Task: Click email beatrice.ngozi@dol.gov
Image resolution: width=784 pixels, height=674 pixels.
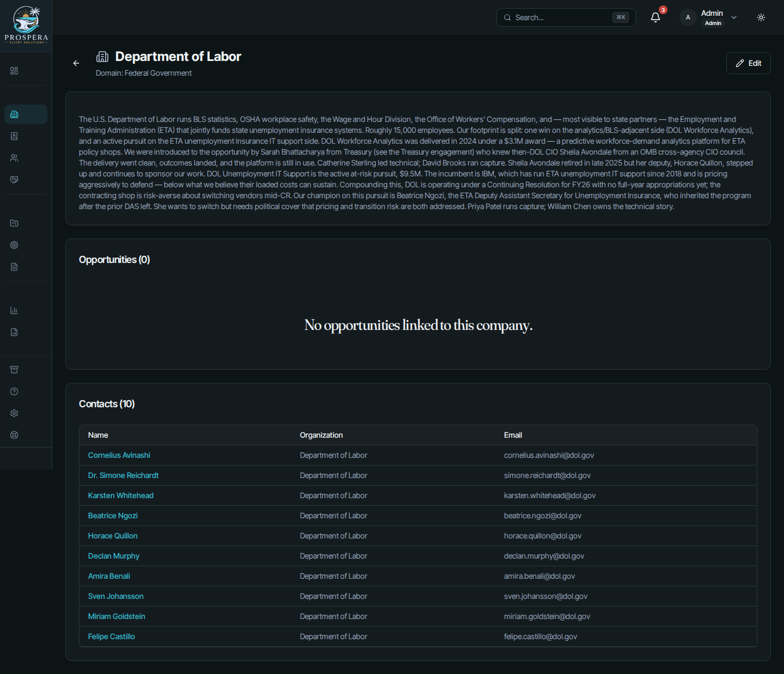Action: point(543,516)
